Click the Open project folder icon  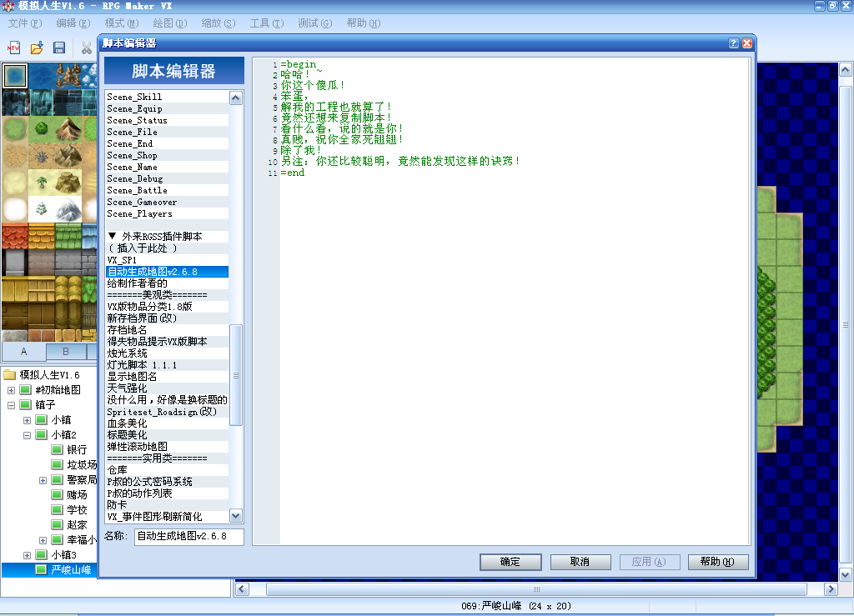pyautogui.click(x=37, y=48)
